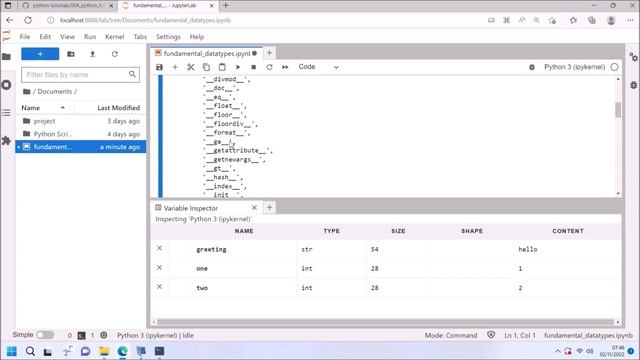Sort files by Last Modified column
The image size is (640, 360).
[118, 108]
